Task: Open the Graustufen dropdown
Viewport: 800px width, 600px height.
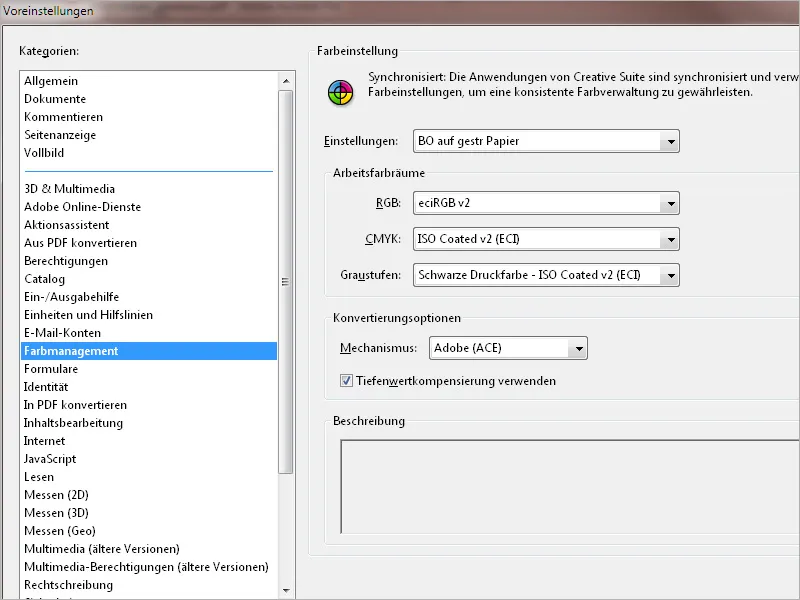Action: click(546, 275)
